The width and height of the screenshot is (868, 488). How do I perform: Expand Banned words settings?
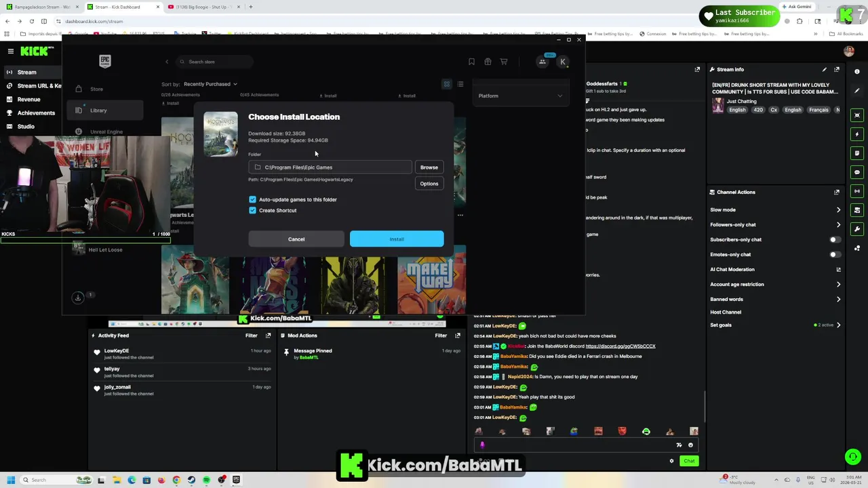775,299
